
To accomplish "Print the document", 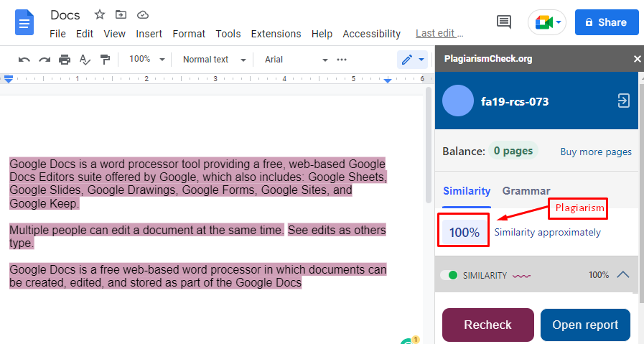I will pos(65,60).
